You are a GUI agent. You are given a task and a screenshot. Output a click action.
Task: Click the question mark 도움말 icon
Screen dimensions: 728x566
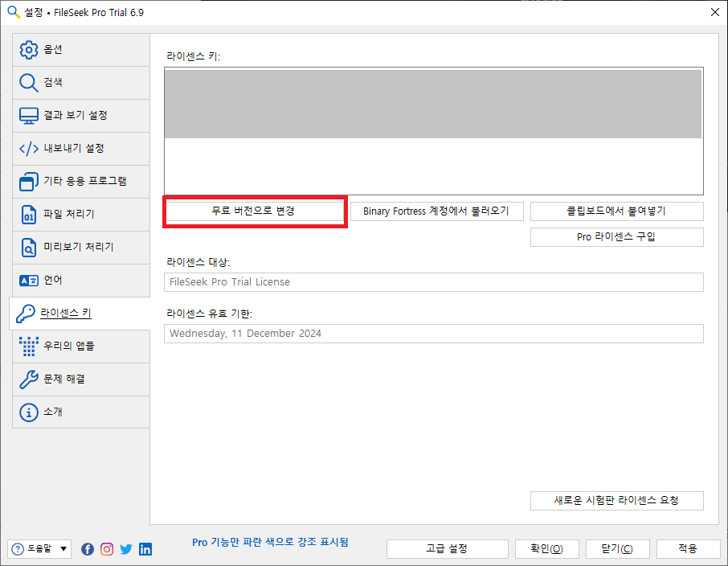pos(17,549)
